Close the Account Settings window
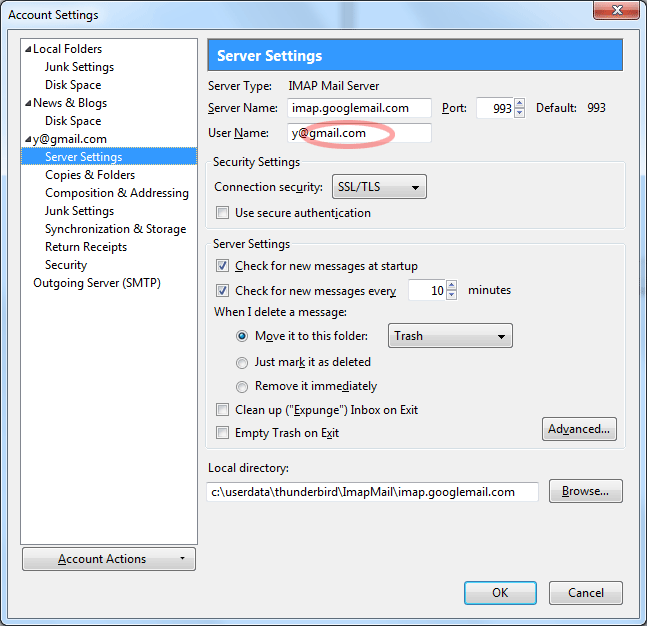Viewport: 647px width, 626px height. tap(616, 10)
